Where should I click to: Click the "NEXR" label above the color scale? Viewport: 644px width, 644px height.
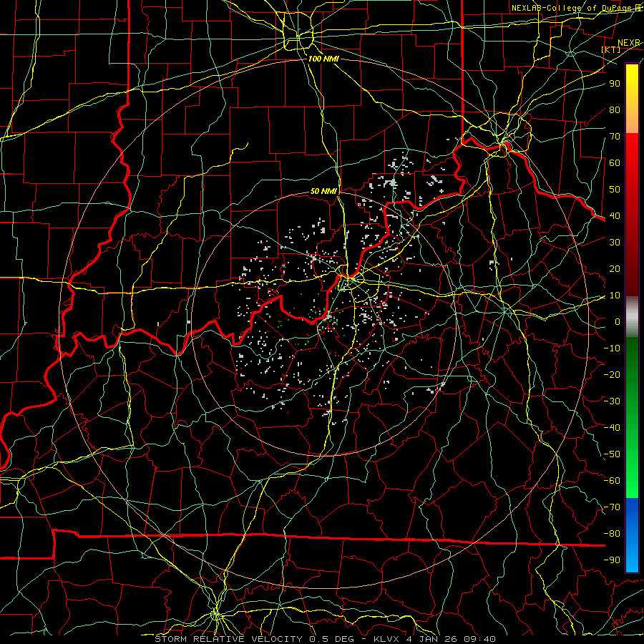point(628,43)
